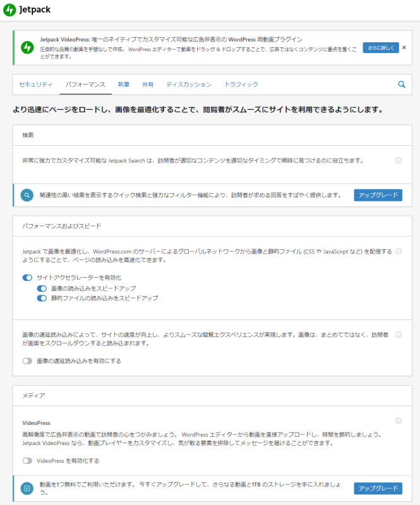Click the round video icon in VideoPress upgrade notice
Image resolution: width=420 pixels, height=505 pixels.
click(27, 489)
